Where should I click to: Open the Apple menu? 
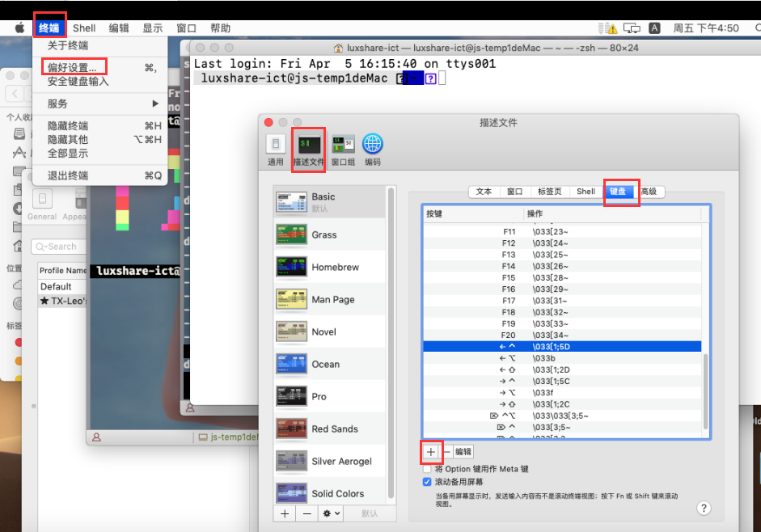(x=19, y=28)
